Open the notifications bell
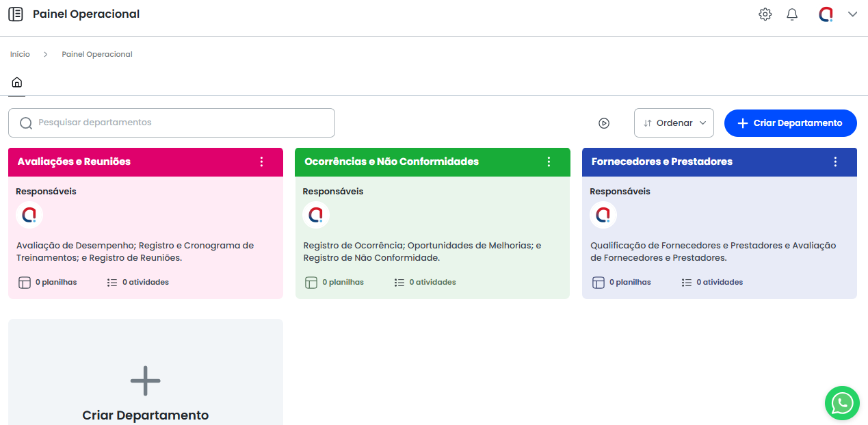The image size is (868, 425). (792, 14)
